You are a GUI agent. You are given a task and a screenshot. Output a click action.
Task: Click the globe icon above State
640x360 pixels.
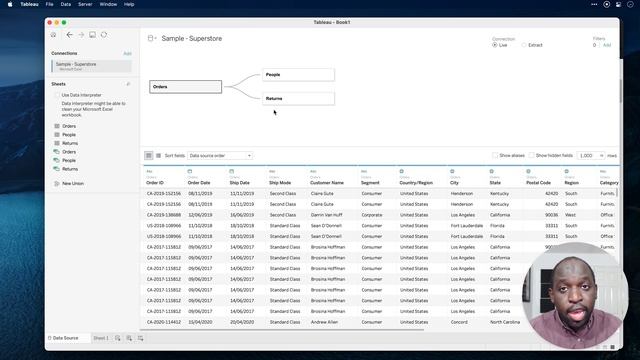(492, 171)
